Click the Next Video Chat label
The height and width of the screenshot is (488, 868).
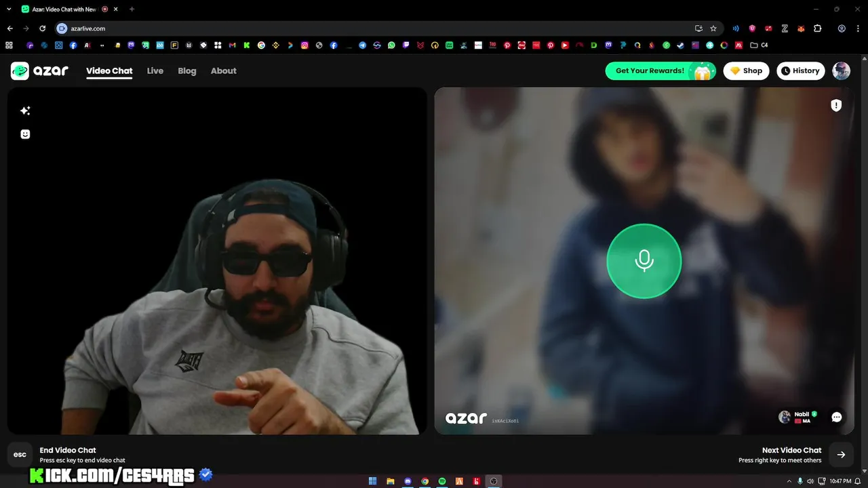pyautogui.click(x=791, y=450)
